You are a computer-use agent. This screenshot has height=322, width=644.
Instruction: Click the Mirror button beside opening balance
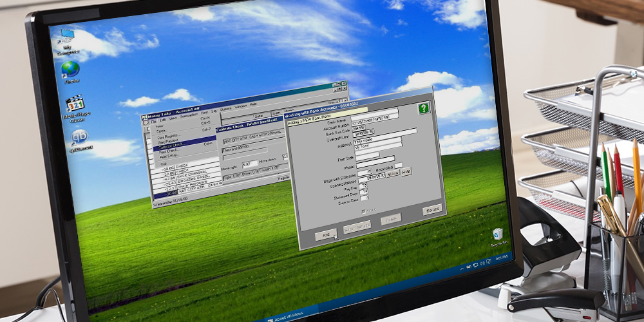(393, 174)
